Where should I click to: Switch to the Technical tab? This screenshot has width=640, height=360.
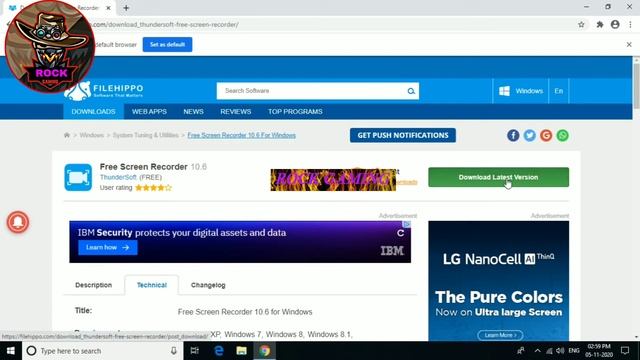pyautogui.click(x=152, y=285)
